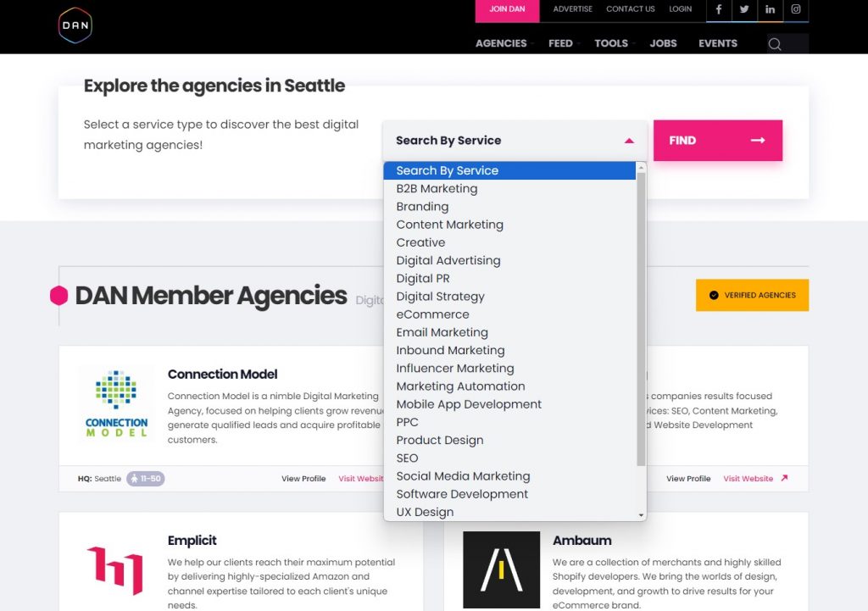This screenshot has height=611, width=868.
Task: Open the Facebook social icon
Action: (719, 9)
